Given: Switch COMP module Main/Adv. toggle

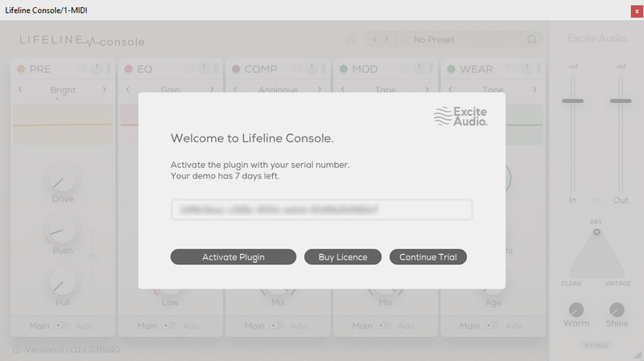Looking at the screenshot, I should tap(277, 326).
